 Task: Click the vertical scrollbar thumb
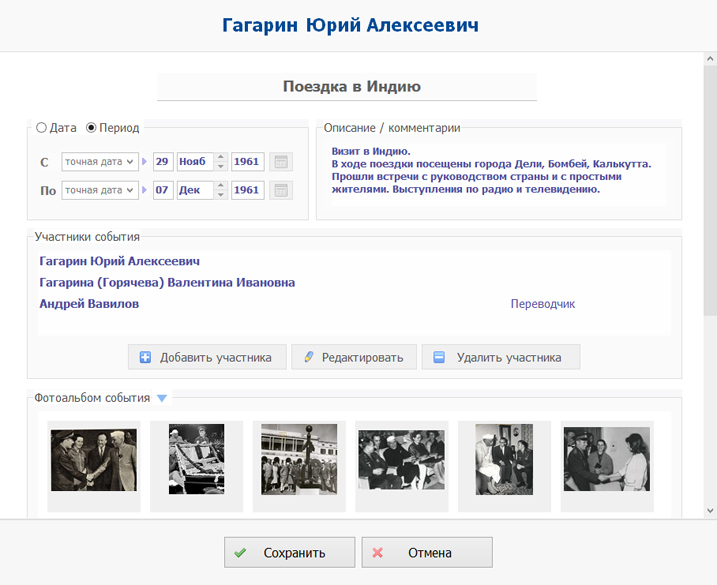(710, 190)
